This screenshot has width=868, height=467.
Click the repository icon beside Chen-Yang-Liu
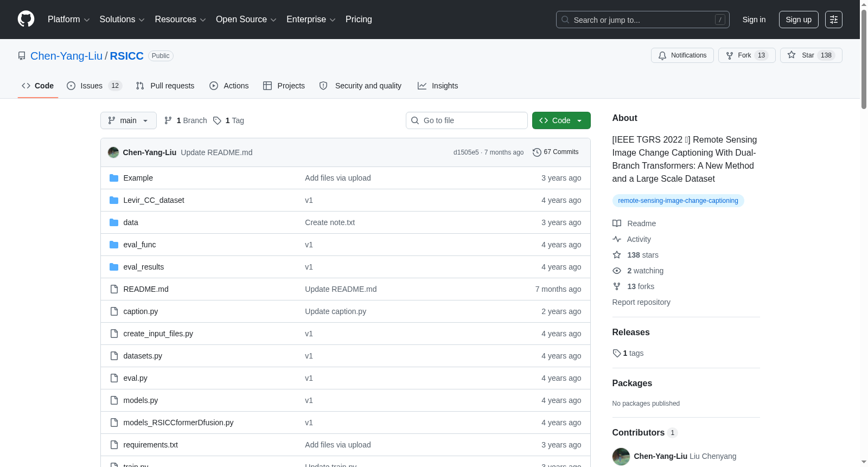[x=22, y=56]
